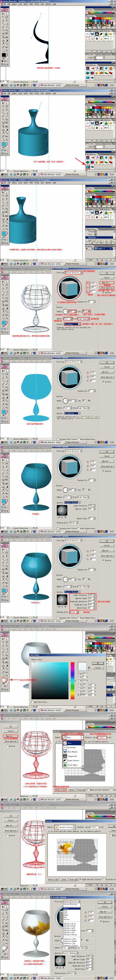Choose 'Arabesque' symbol in open symbol list

click(x=72, y=748)
